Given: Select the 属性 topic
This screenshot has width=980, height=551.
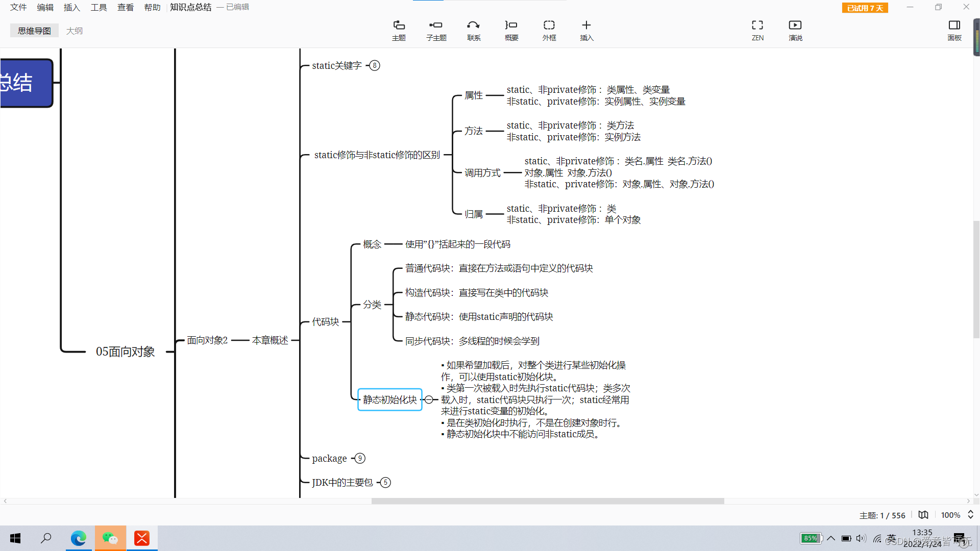Looking at the screenshot, I should pyautogui.click(x=474, y=95).
